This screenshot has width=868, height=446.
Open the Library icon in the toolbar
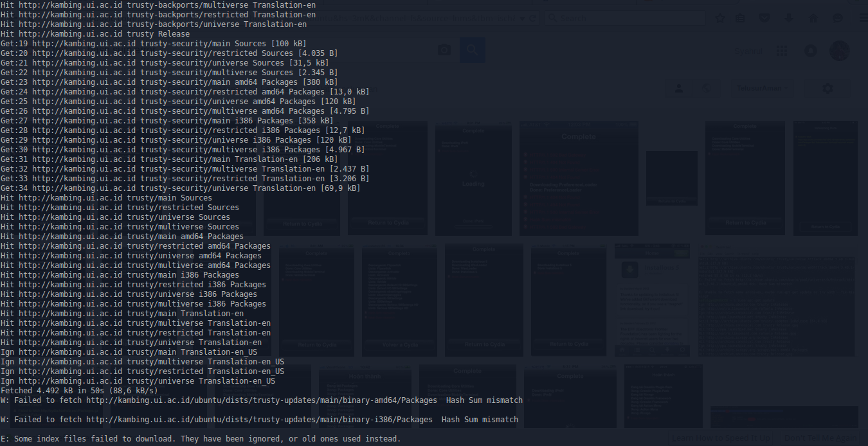[740, 18]
